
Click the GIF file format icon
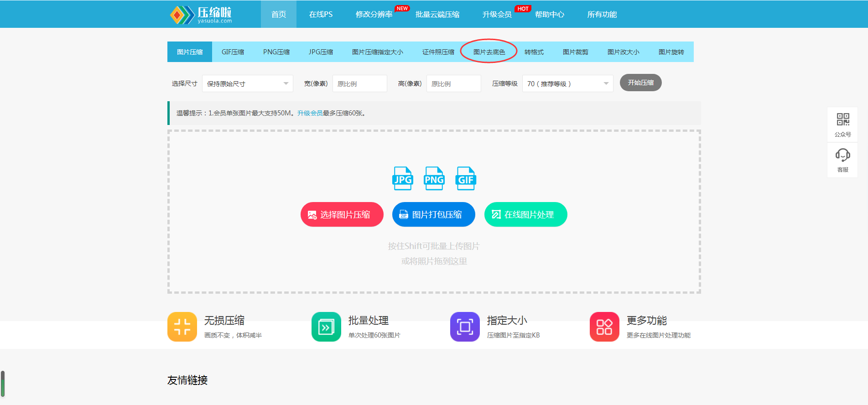[x=465, y=178]
